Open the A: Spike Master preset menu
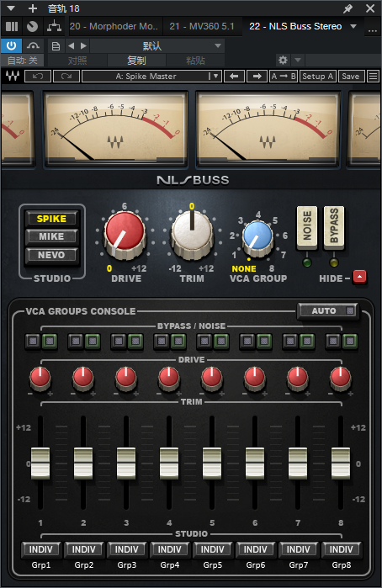The width and height of the screenshot is (382, 588). point(151,76)
